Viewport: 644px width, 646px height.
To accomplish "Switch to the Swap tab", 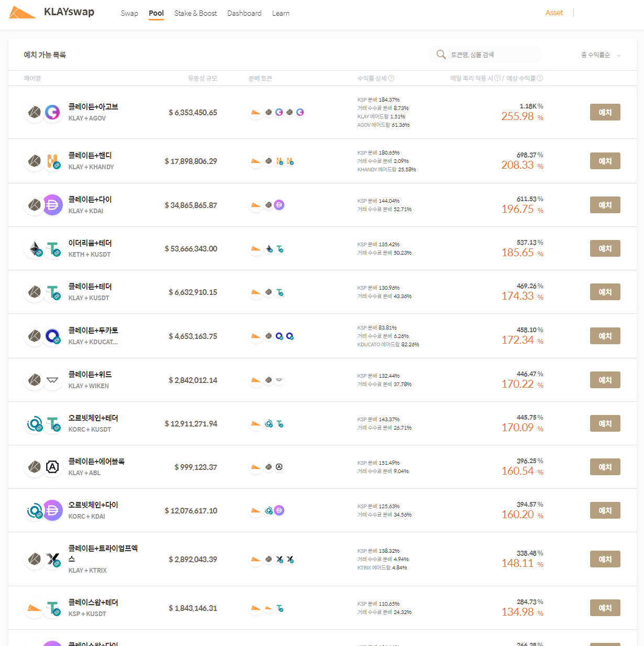I will coord(129,13).
